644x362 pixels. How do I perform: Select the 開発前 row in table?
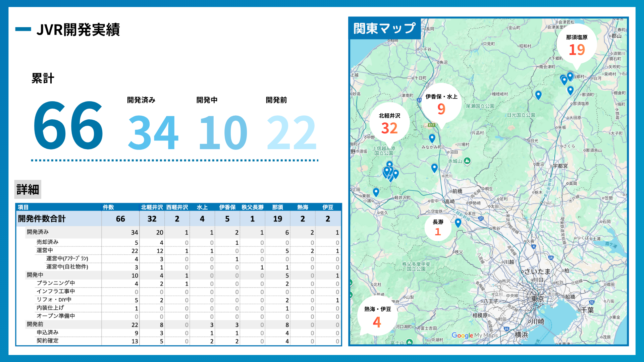tap(35, 324)
